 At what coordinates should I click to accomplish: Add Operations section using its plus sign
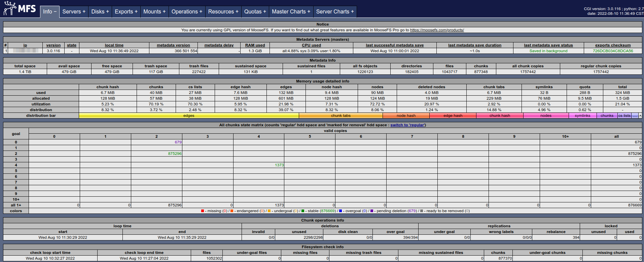(x=201, y=11)
